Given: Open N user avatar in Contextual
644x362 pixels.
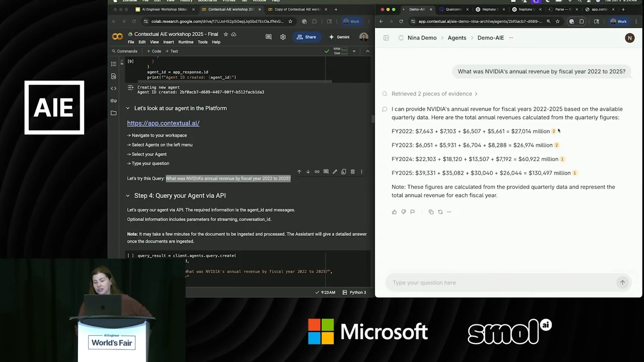Looking at the screenshot, I should tap(629, 38).
